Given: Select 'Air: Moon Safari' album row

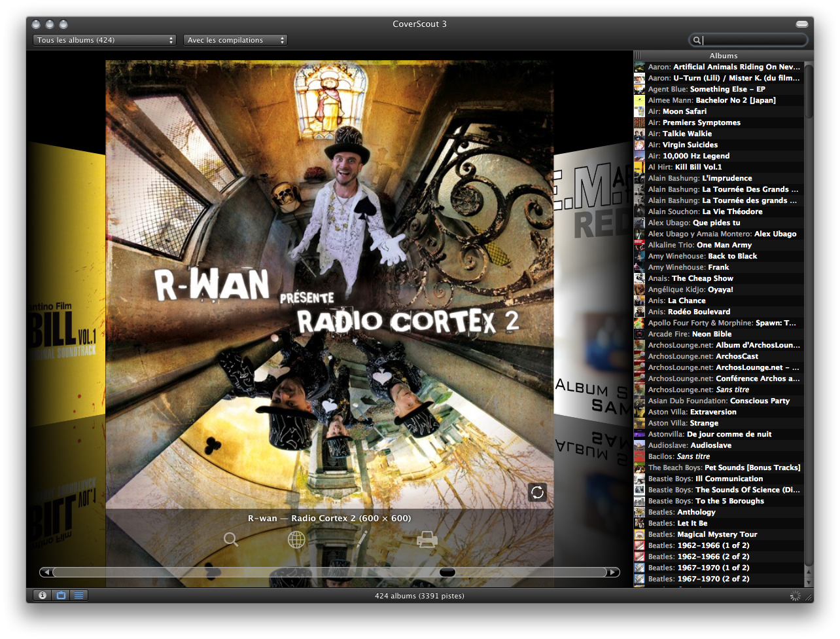Looking at the screenshot, I should 718,111.
